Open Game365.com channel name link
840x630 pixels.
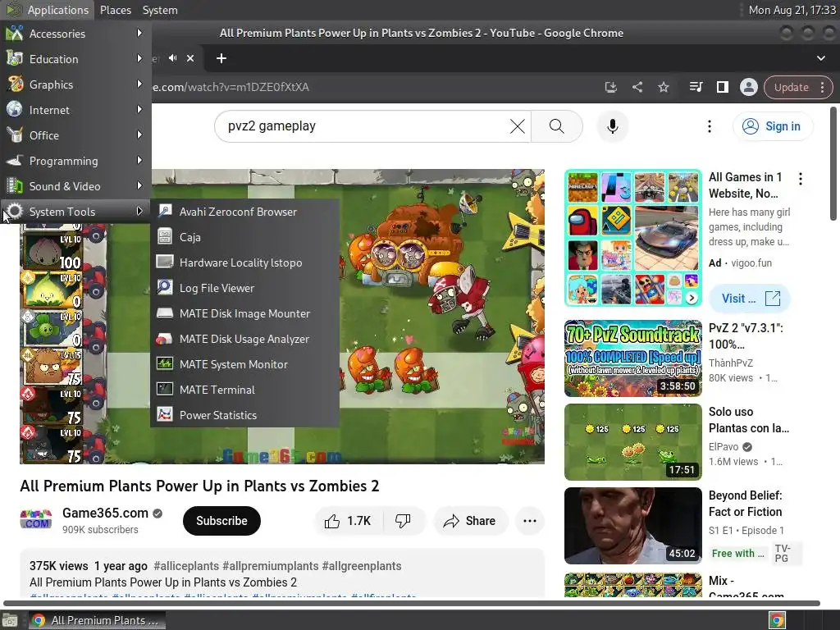[x=105, y=513]
